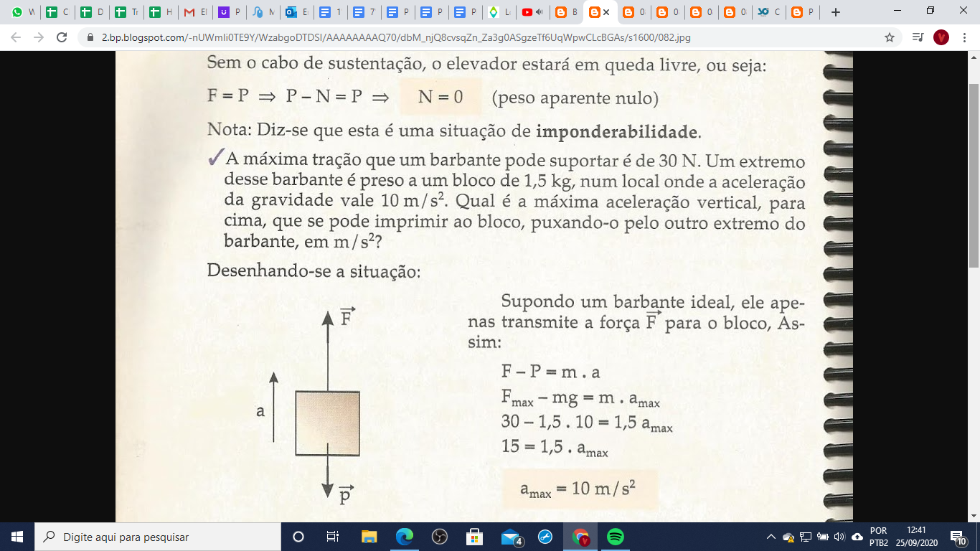Open OneDrive warning tray icon
The image size is (980, 551).
788,537
